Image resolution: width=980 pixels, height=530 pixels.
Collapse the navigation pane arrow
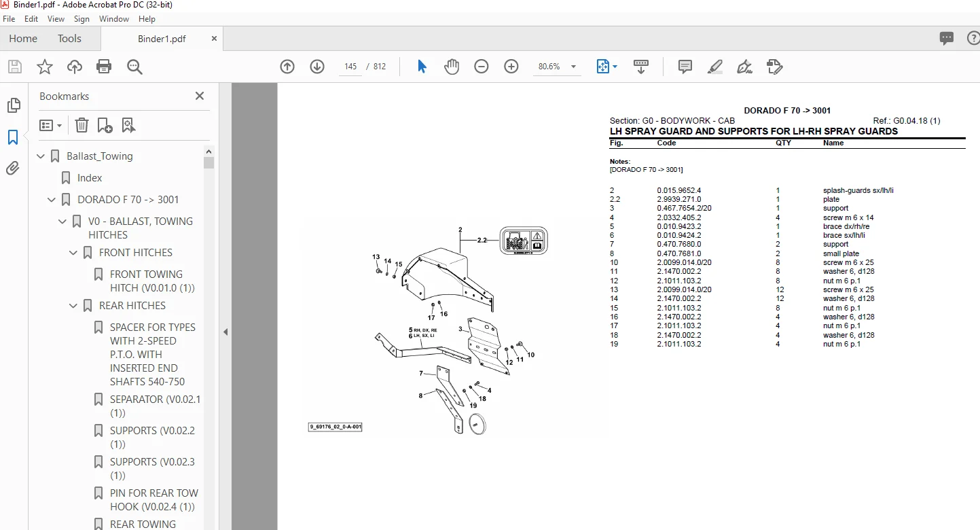[225, 332]
